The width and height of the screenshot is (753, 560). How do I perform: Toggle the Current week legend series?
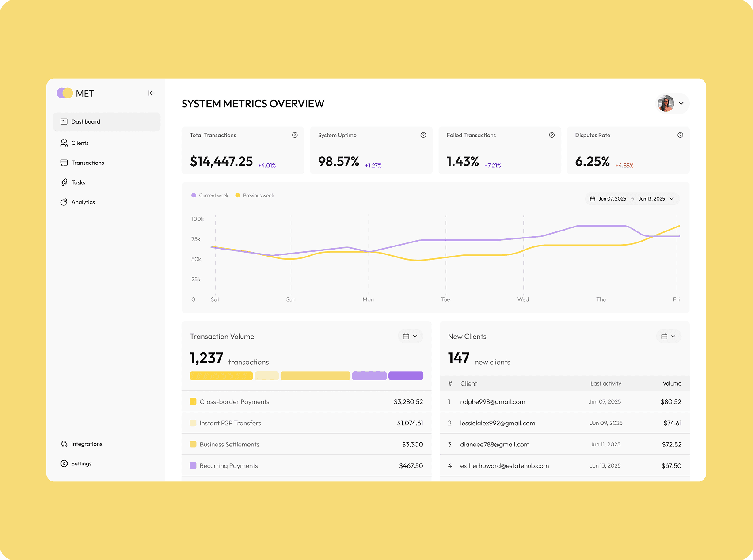tap(210, 196)
